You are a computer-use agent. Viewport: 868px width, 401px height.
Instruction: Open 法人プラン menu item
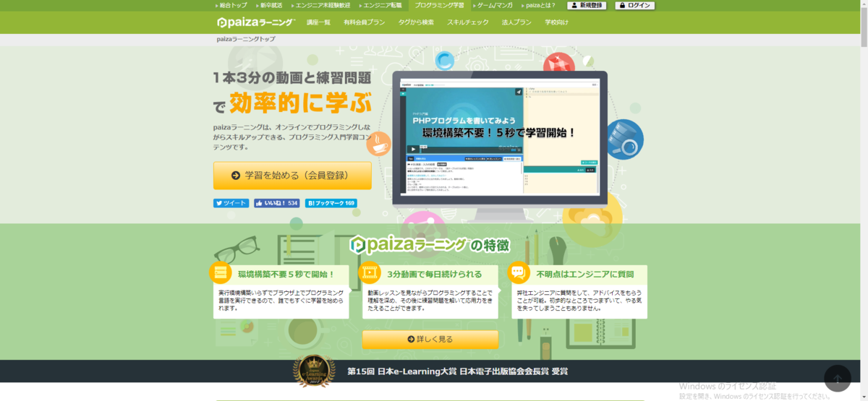(x=516, y=22)
